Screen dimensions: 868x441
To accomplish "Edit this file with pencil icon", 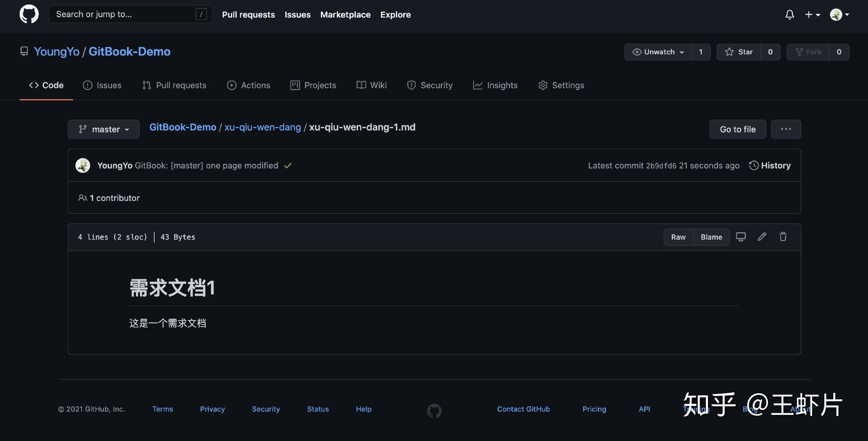I will pyautogui.click(x=762, y=237).
